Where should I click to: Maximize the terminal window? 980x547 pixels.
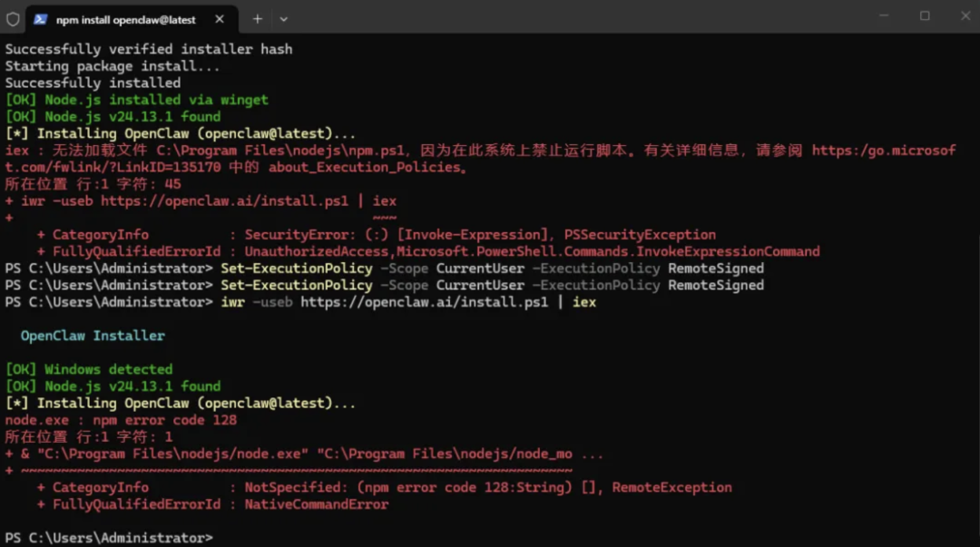click(x=925, y=15)
